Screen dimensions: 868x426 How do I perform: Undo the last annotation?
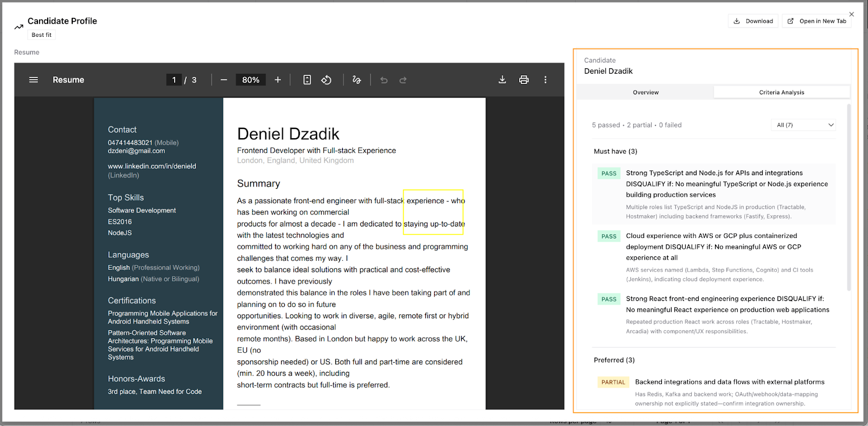tap(384, 80)
